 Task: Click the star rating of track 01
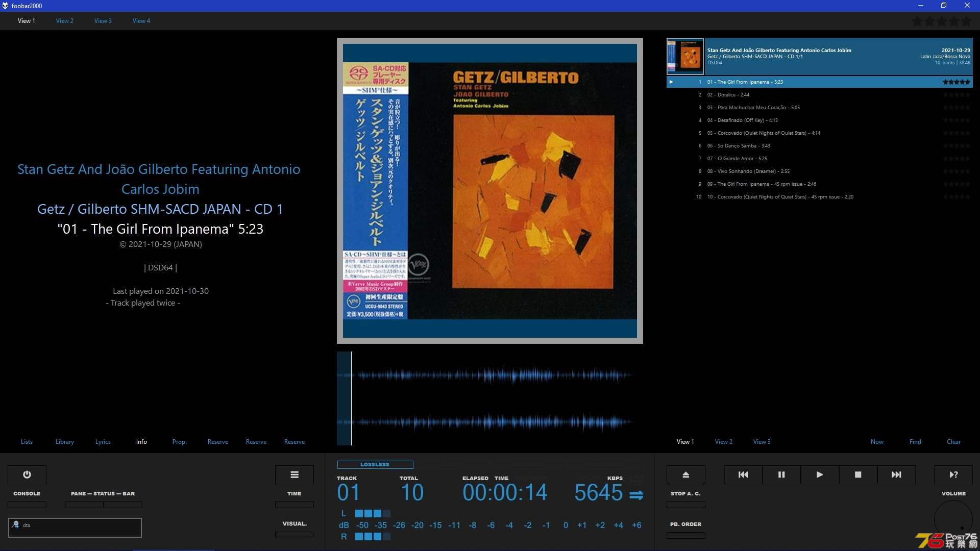[957, 82]
